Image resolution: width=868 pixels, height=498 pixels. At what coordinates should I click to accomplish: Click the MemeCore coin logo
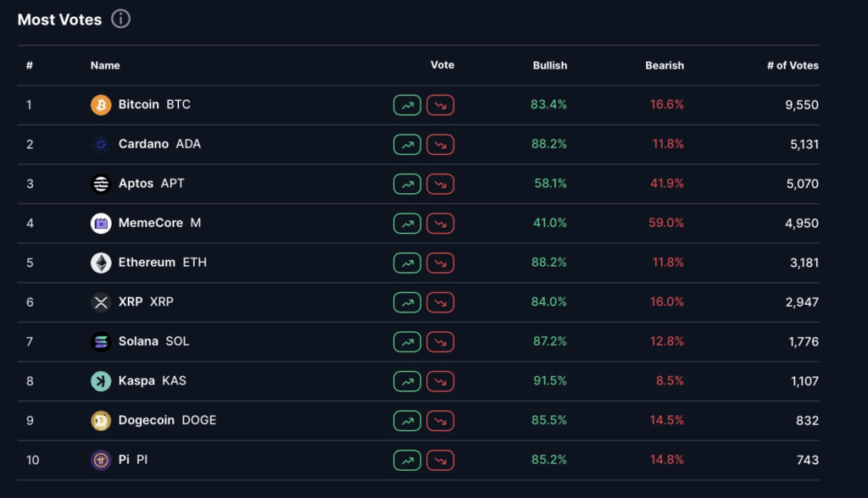point(101,224)
